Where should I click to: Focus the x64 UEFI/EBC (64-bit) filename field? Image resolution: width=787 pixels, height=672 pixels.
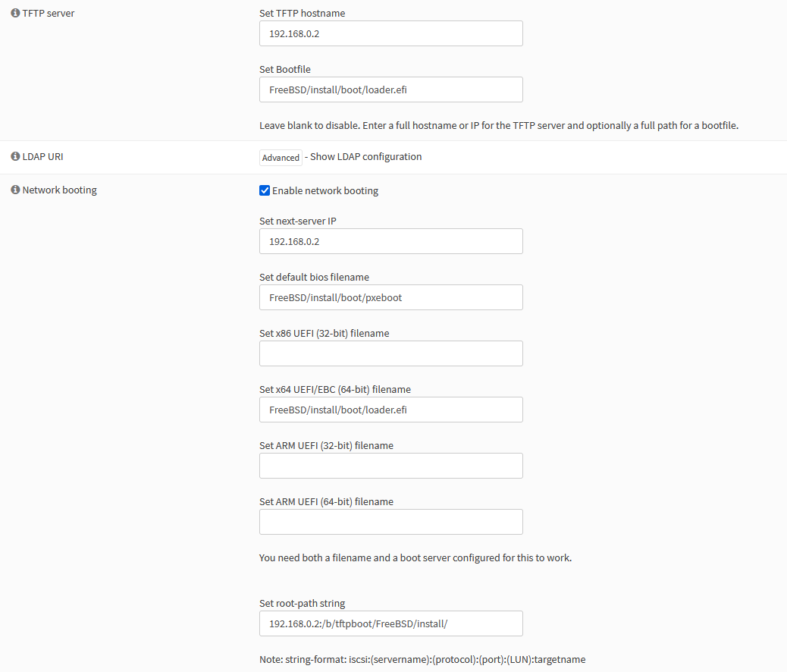click(x=390, y=410)
